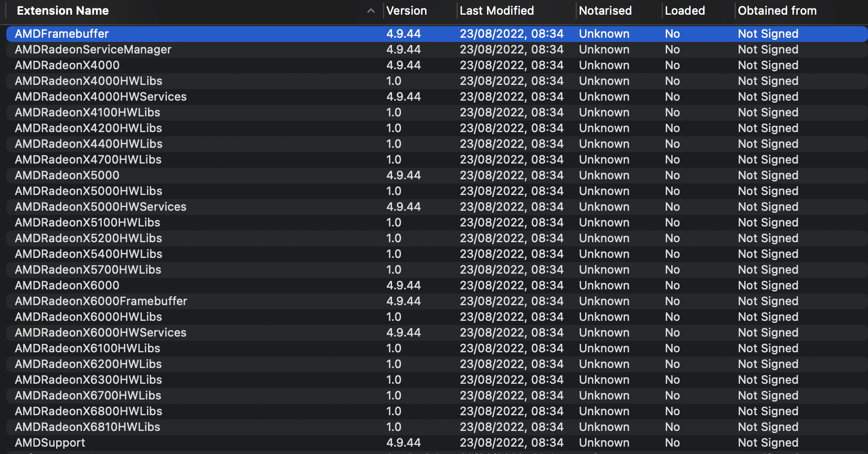Select the AMDRadeonX4000HWServices row

tap(437, 96)
